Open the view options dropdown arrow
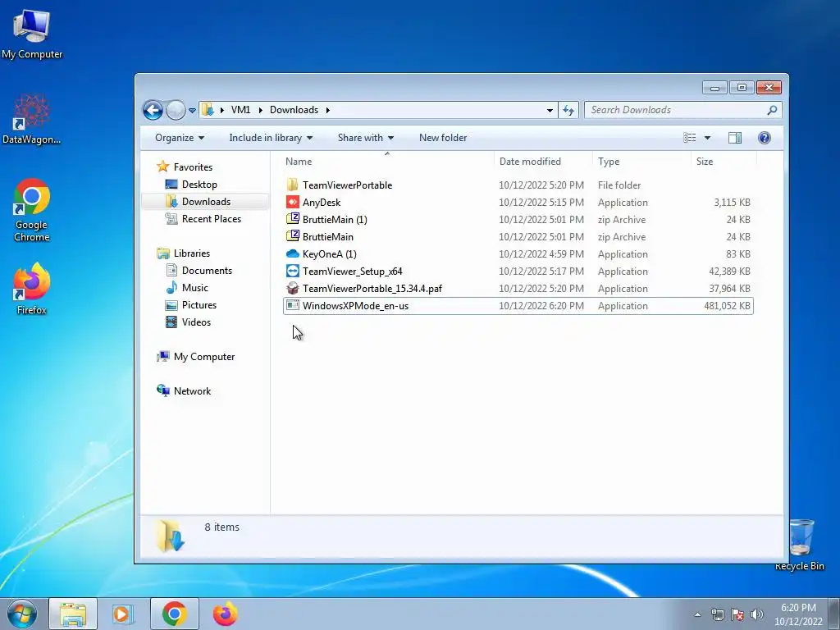 click(707, 138)
